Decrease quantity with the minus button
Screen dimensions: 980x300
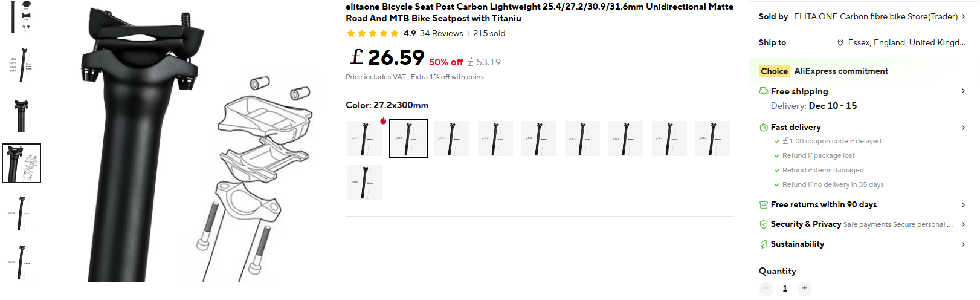tap(766, 289)
